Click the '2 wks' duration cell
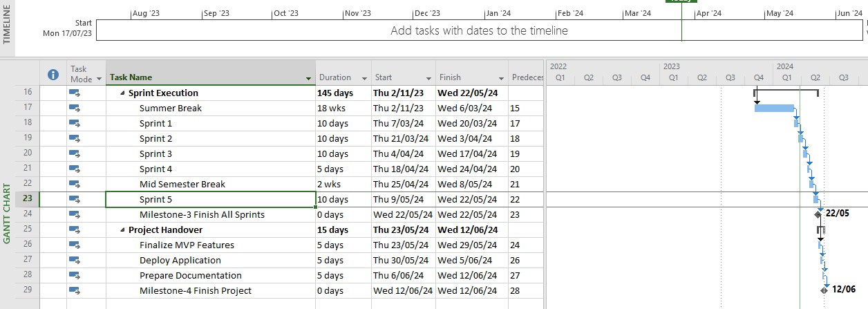The width and height of the screenshot is (868, 309). coord(343,184)
